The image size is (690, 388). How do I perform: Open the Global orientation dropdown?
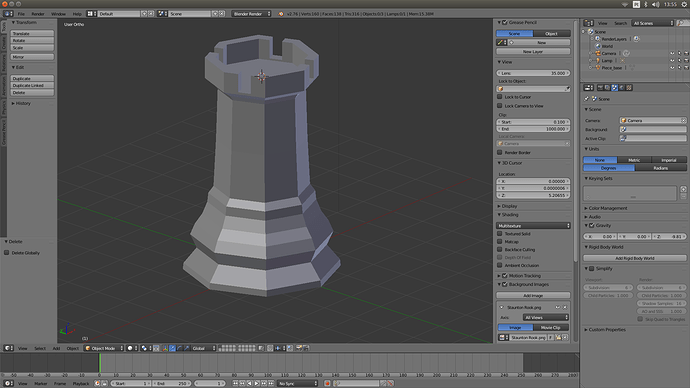(x=204, y=348)
